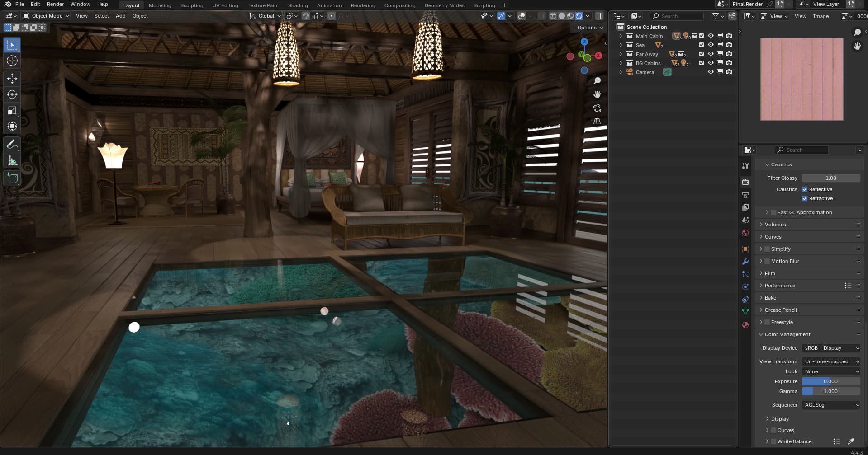
Task: Open the Display Device dropdown
Action: coord(831,348)
